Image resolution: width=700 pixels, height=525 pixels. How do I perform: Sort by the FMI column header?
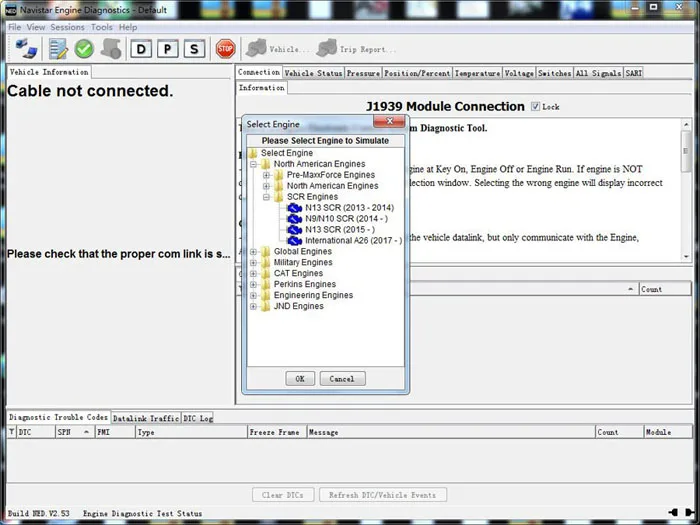click(x=115, y=432)
